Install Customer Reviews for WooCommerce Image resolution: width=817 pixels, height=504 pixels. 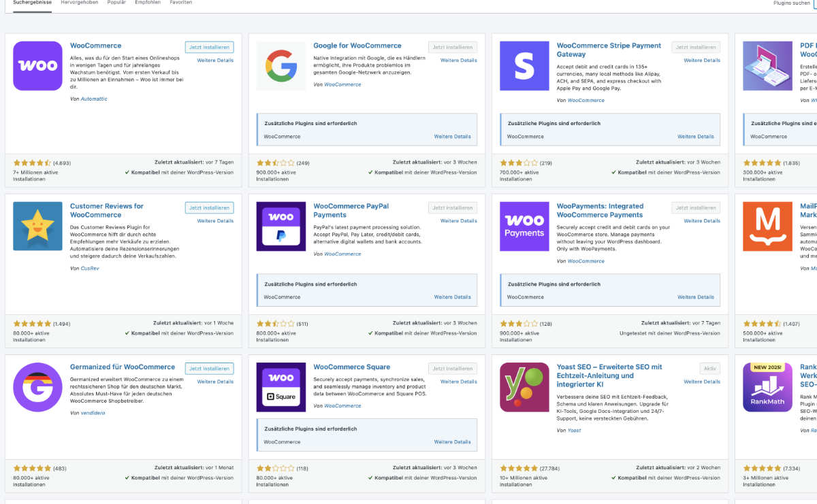[209, 208]
